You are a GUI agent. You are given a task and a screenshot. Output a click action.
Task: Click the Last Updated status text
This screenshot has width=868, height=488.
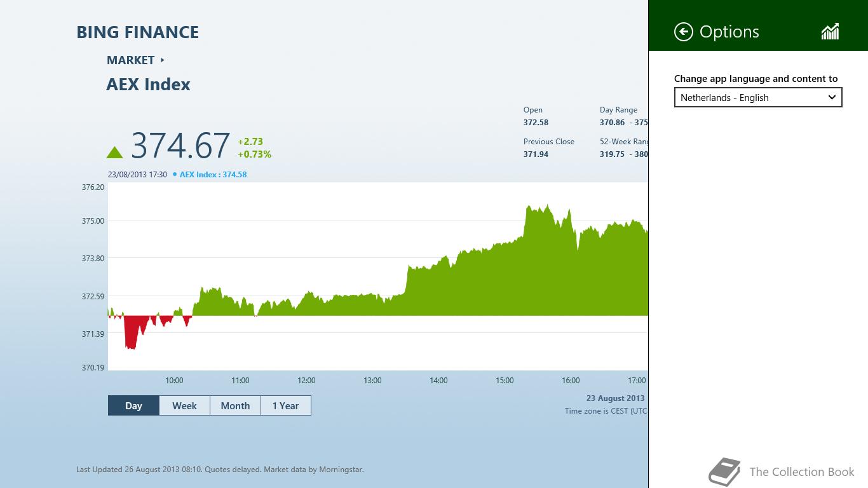(x=220, y=470)
